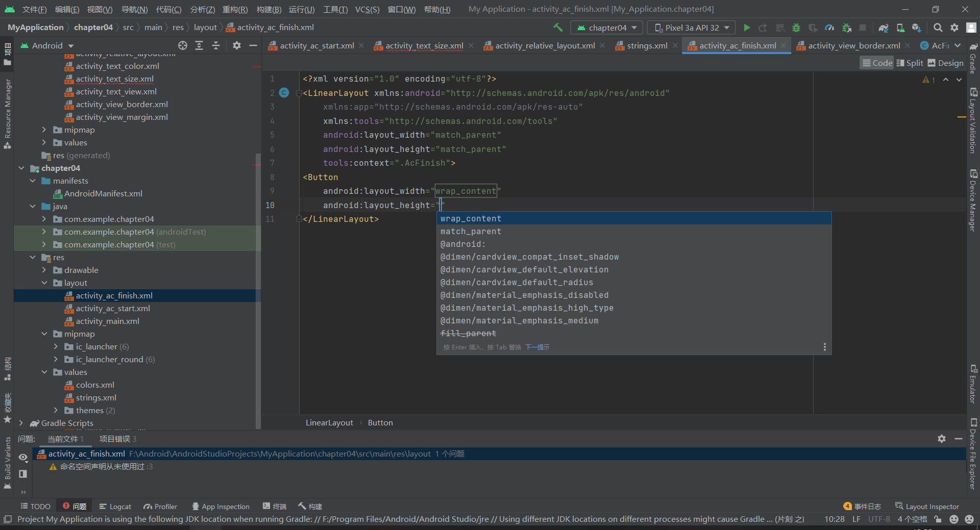Click the green Debug bug icon
This screenshot has height=530, width=980.
[796, 28]
